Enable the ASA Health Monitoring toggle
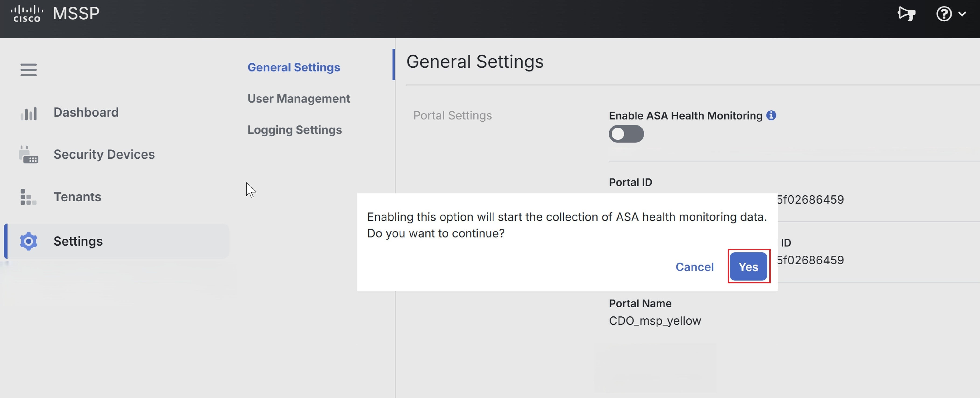 (626, 134)
